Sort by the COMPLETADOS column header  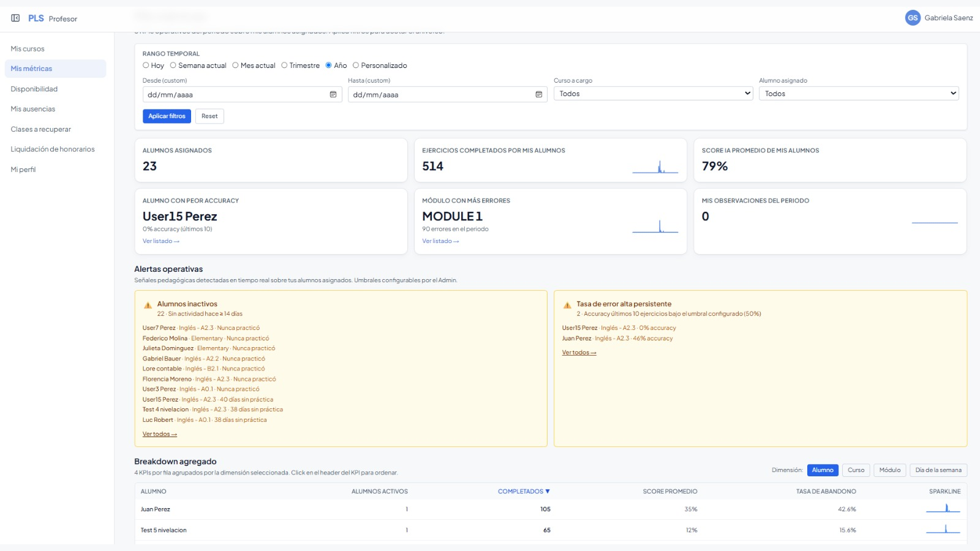point(524,492)
